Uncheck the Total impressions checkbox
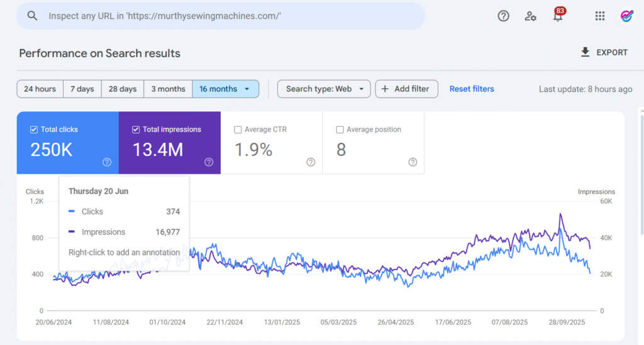644x345 pixels. tap(136, 130)
